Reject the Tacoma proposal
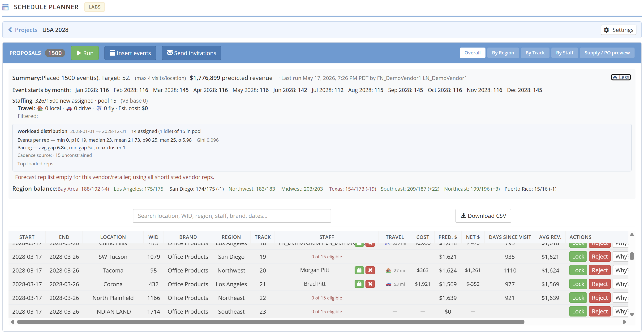This screenshot has height=334, width=644. coord(600,270)
